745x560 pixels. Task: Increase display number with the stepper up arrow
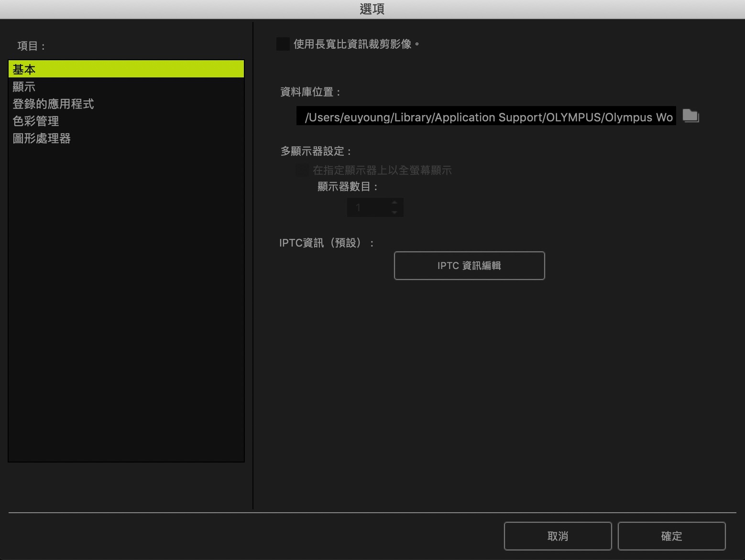pos(394,203)
